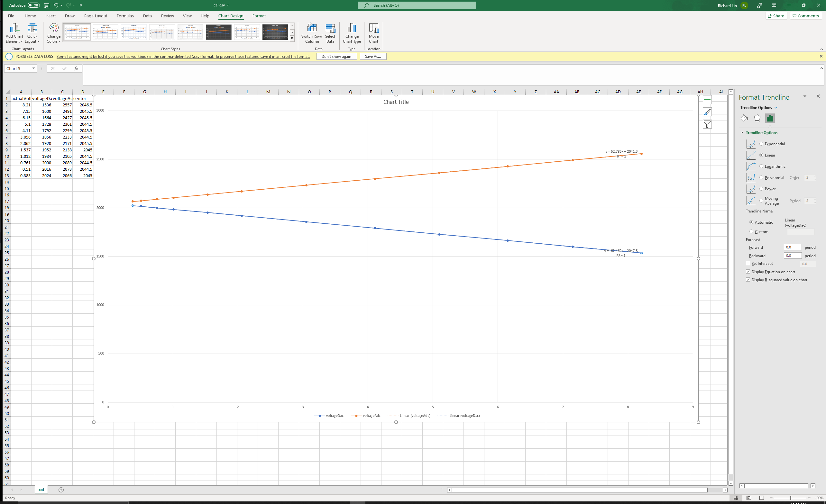826x504 pixels.
Task: Toggle the AutoSave switch
Action: 33,5
